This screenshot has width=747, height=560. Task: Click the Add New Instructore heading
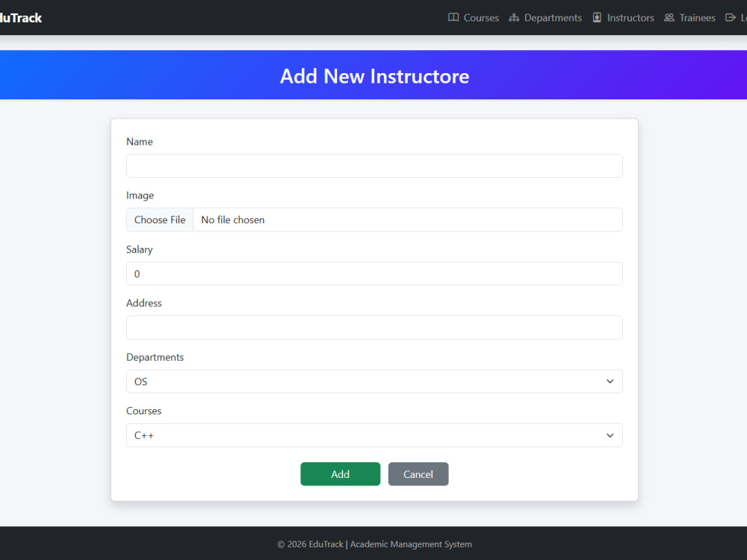pyautogui.click(x=374, y=76)
